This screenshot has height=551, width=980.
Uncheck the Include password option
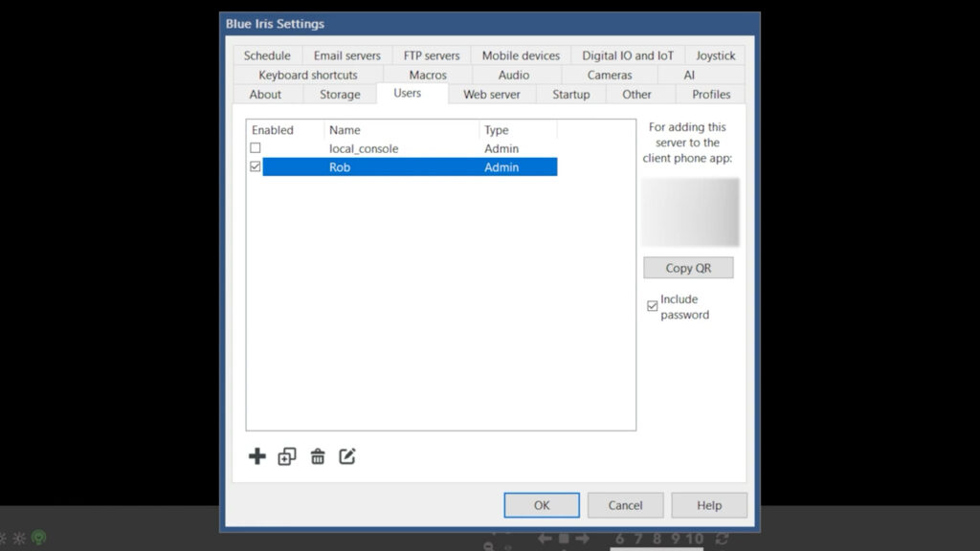[x=652, y=304]
